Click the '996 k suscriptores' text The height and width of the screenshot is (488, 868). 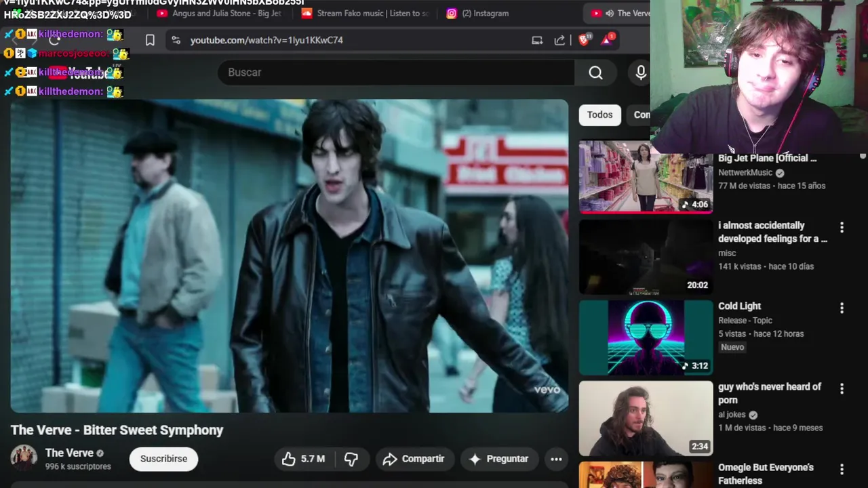click(78, 466)
